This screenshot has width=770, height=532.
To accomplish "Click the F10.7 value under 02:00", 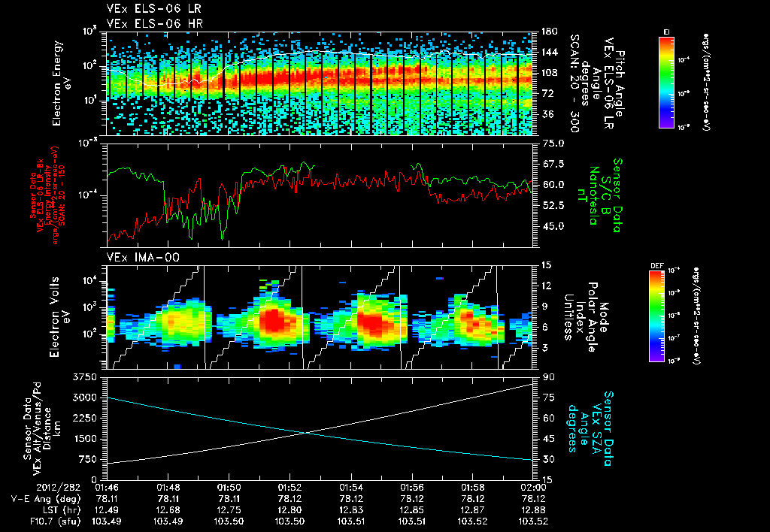I will pyautogui.click(x=533, y=521).
